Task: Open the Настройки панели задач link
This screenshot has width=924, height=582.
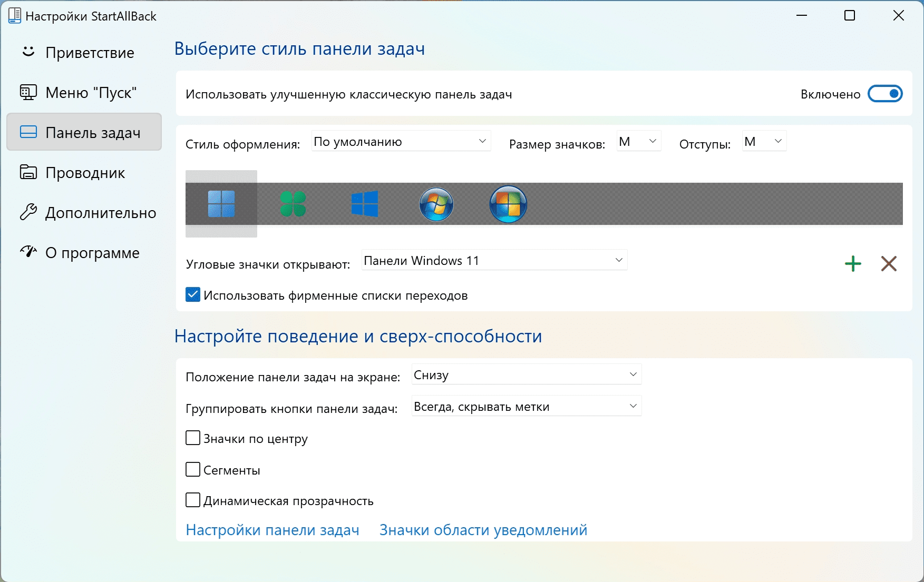Action: 273,530
